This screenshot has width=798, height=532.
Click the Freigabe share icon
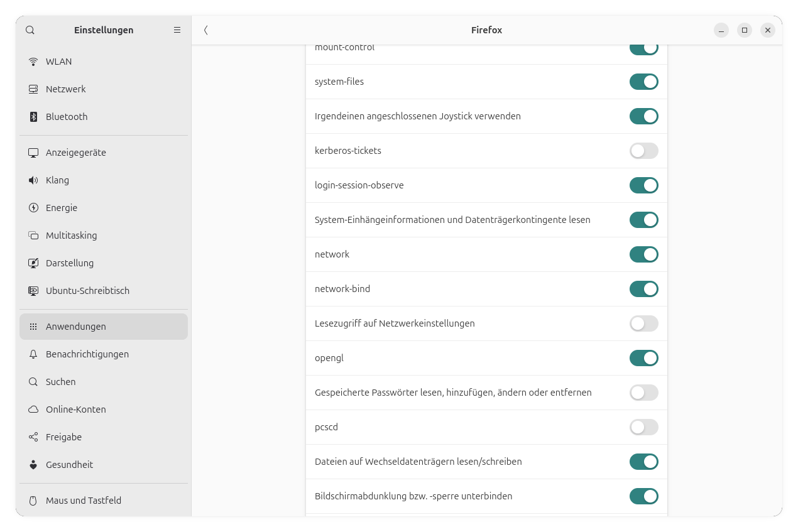[x=33, y=437]
